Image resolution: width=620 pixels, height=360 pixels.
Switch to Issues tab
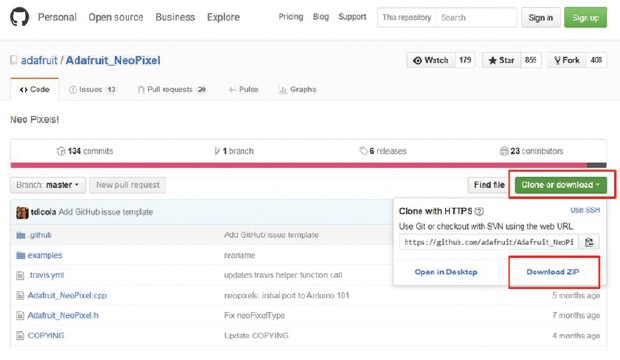tap(93, 89)
